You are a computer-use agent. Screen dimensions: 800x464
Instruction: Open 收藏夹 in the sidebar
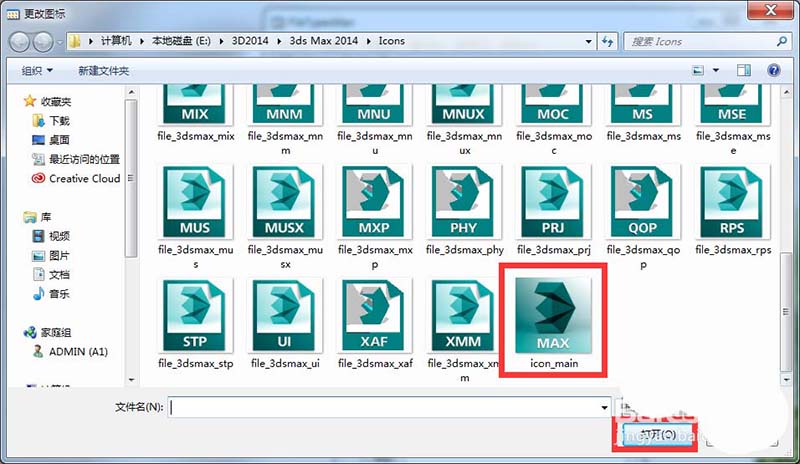coord(48,102)
